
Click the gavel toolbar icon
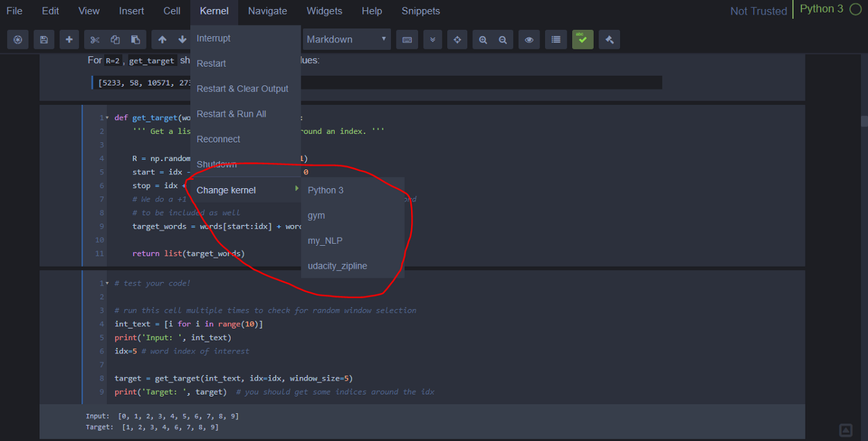tap(609, 40)
